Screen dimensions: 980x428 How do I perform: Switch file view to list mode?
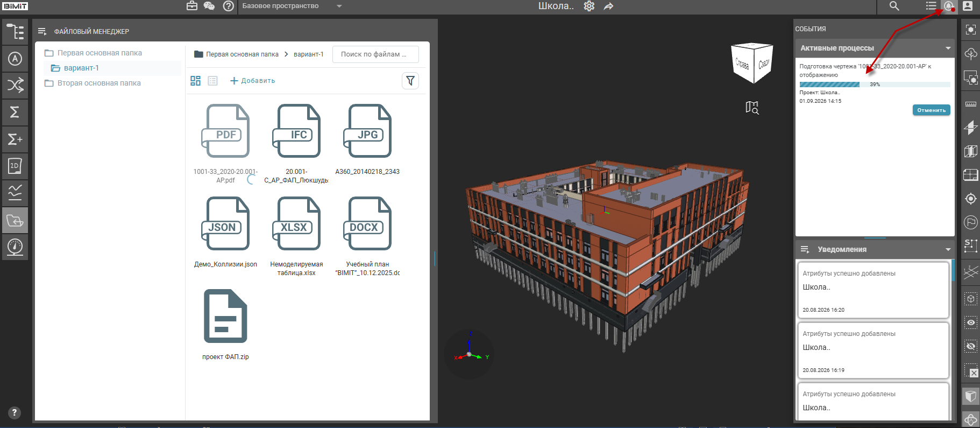(x=212, y=81)
